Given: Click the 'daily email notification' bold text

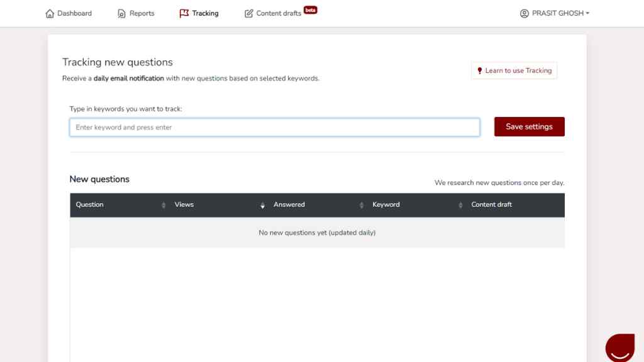Looking at the screenshot, I should pos(128,79).
